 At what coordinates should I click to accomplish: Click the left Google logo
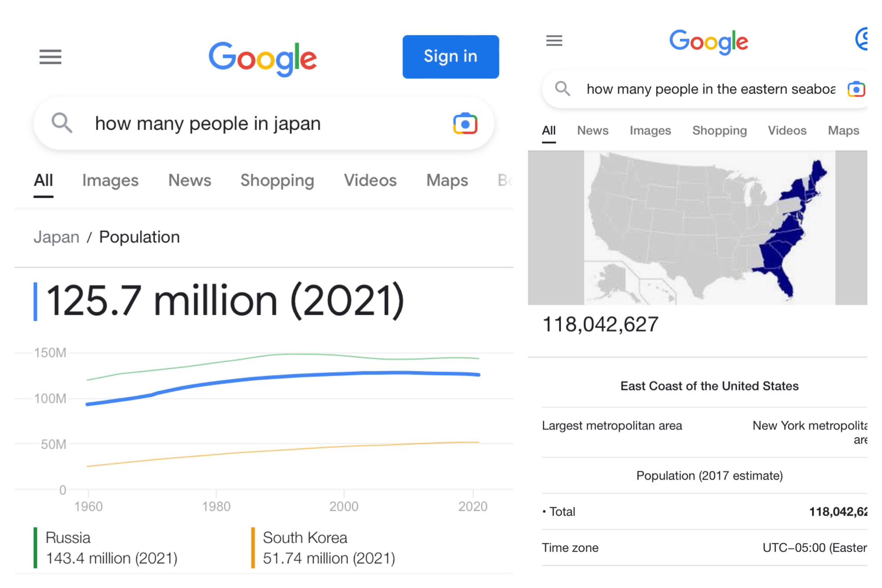263,58
